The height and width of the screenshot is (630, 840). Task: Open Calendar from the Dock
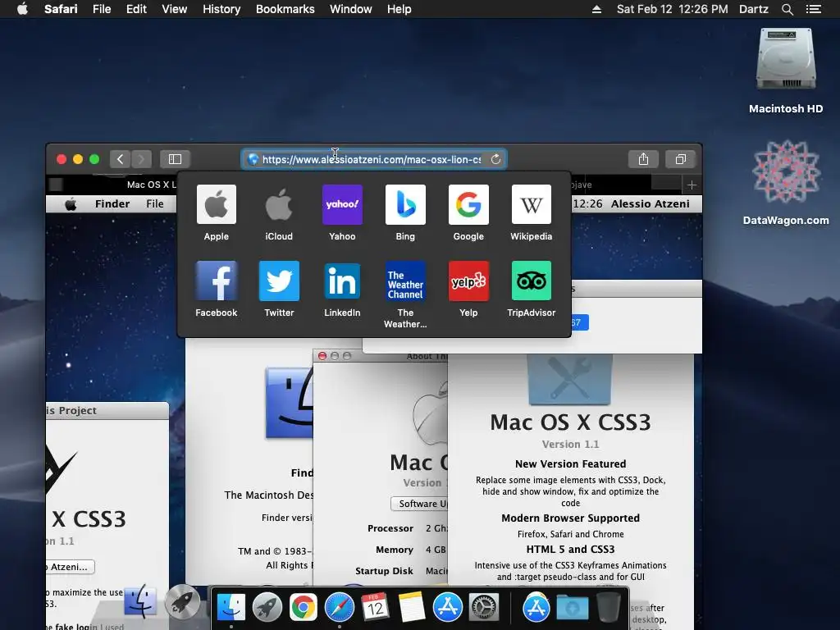pos(375,608)
